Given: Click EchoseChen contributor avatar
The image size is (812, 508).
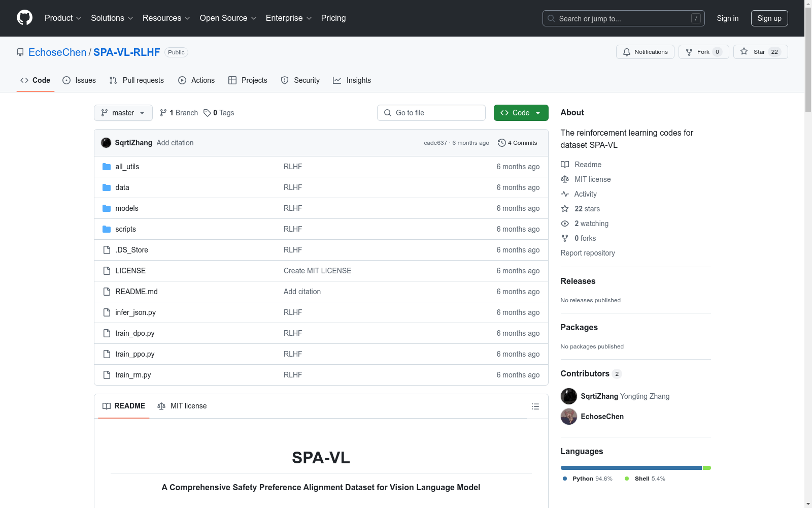Looking at the screenshot, I should [x=569, y=417].
